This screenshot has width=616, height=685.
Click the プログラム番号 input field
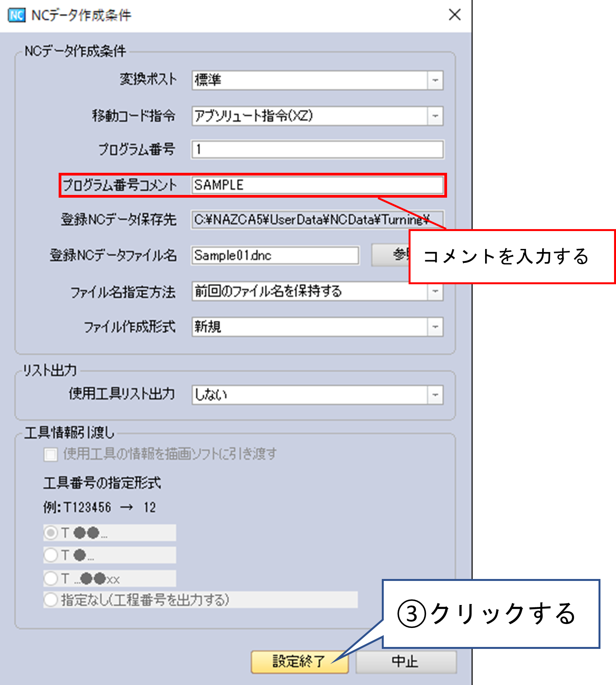(x=317, y=150)
